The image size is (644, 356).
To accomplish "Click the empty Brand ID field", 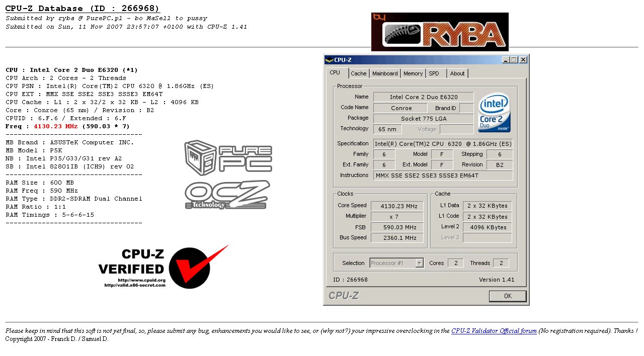I will (466, 108).
